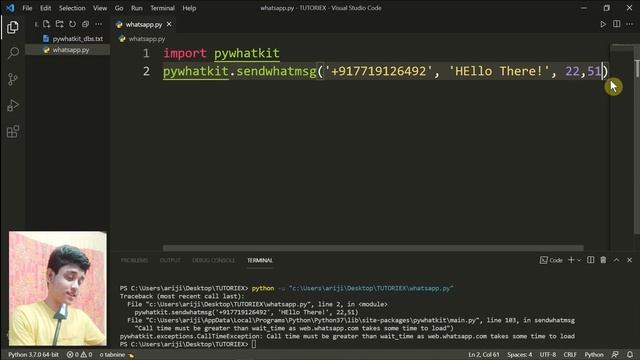Open the Search view in activity bar
The height and width of the screenshot is (360, 640).
(x=13, y=53)
